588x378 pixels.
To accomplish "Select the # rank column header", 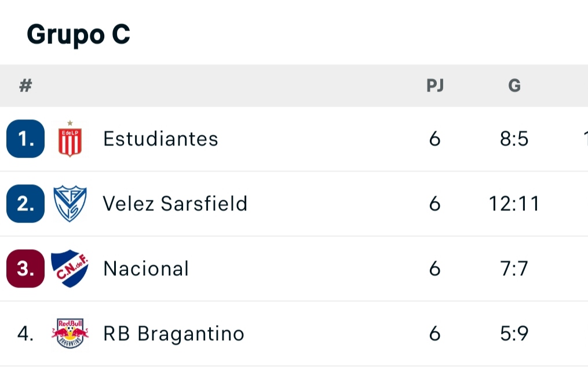I will pos(25,86).
